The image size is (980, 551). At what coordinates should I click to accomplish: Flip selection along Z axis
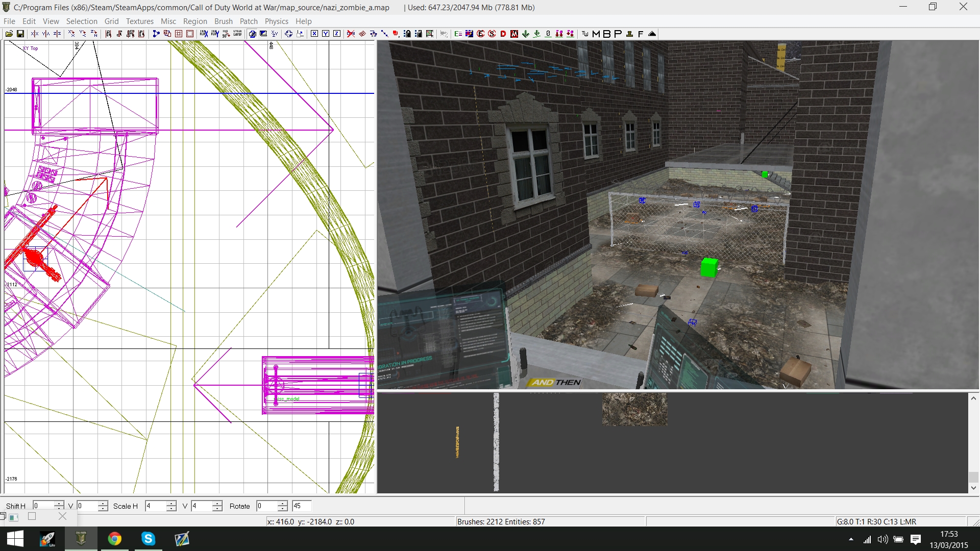[x=57, y=34]
